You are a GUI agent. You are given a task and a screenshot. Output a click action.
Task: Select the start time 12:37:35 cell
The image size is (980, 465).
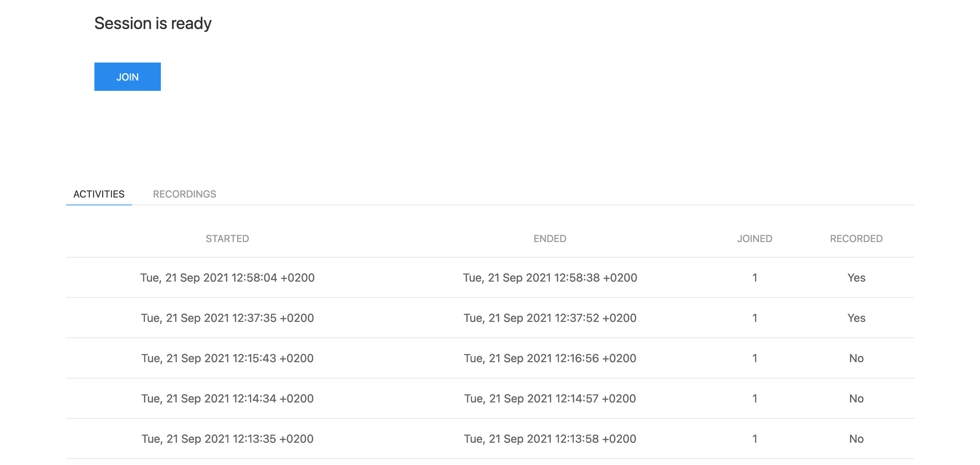pos(228,318)
